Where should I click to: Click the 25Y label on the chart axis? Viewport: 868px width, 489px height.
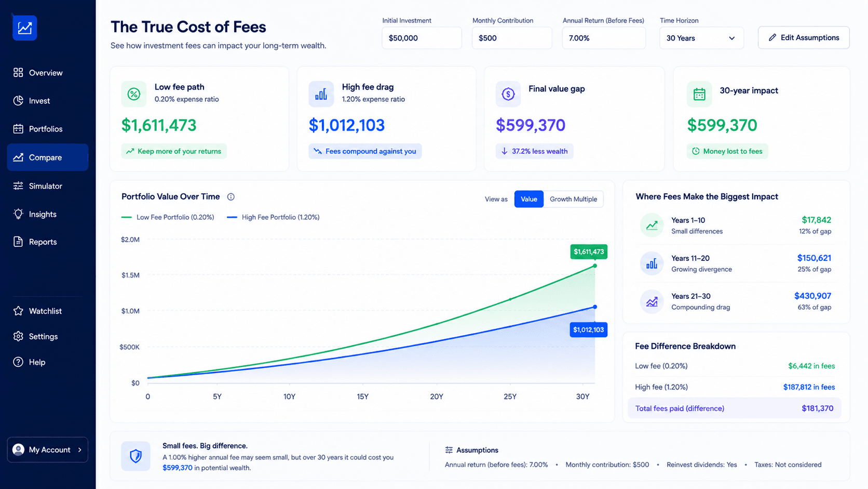[x=510, y=397]
